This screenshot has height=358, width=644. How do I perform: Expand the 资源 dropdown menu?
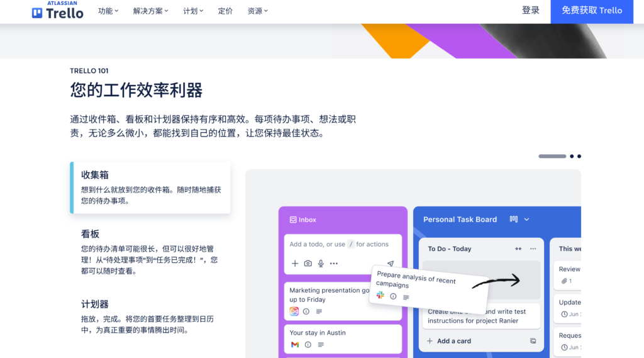pyautogui.click(x=257, y=11)
